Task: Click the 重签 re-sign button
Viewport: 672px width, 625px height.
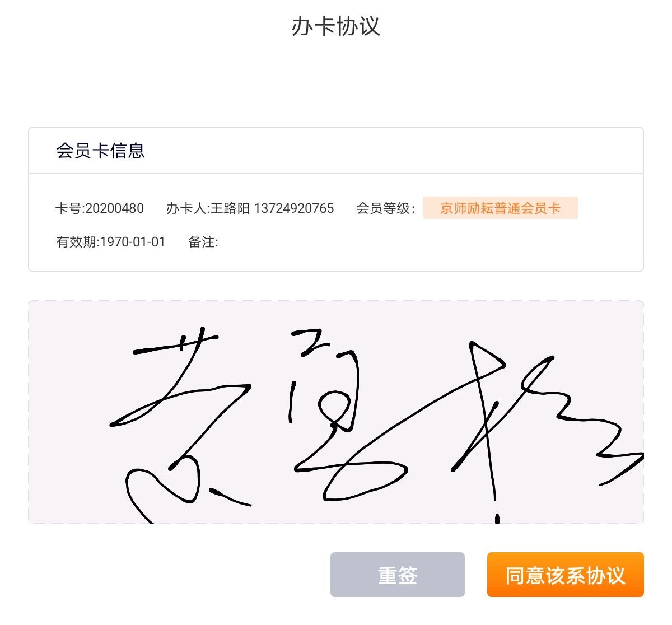Action: (397, 575)
